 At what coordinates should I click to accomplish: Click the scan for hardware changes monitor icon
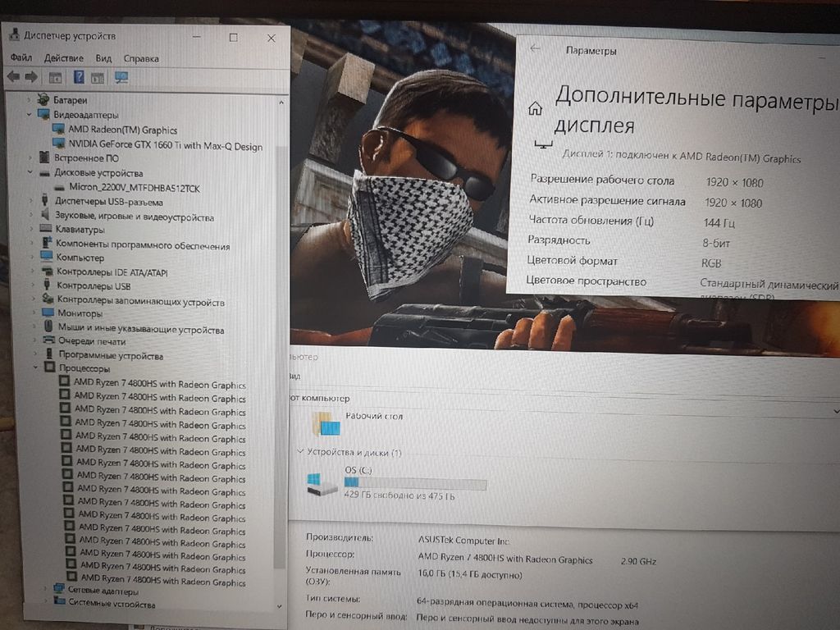pyautogui.click(x=121, y=78)
